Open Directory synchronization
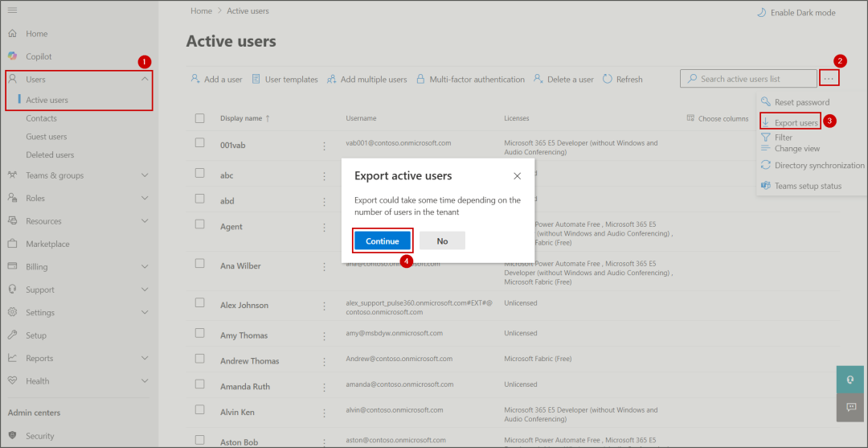This screenshot has width=868, height=448. [813, 165]
